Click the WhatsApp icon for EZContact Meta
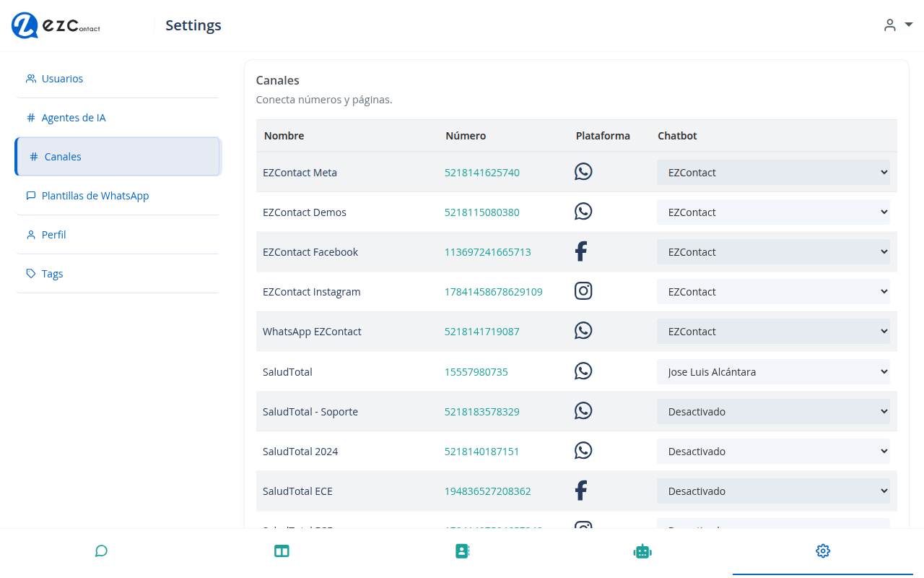924x578 pixels. (583, 171)
